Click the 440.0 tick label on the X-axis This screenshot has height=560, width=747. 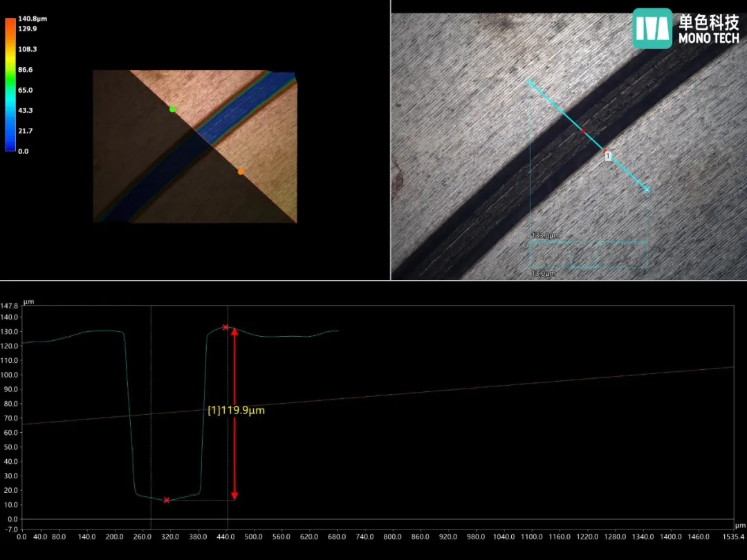(225, 536)
